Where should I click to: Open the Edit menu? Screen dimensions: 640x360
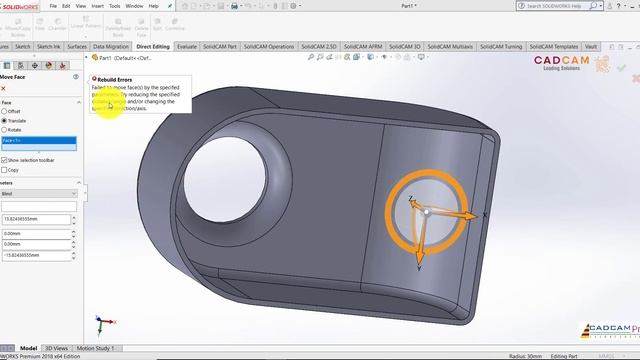[66, 6]
